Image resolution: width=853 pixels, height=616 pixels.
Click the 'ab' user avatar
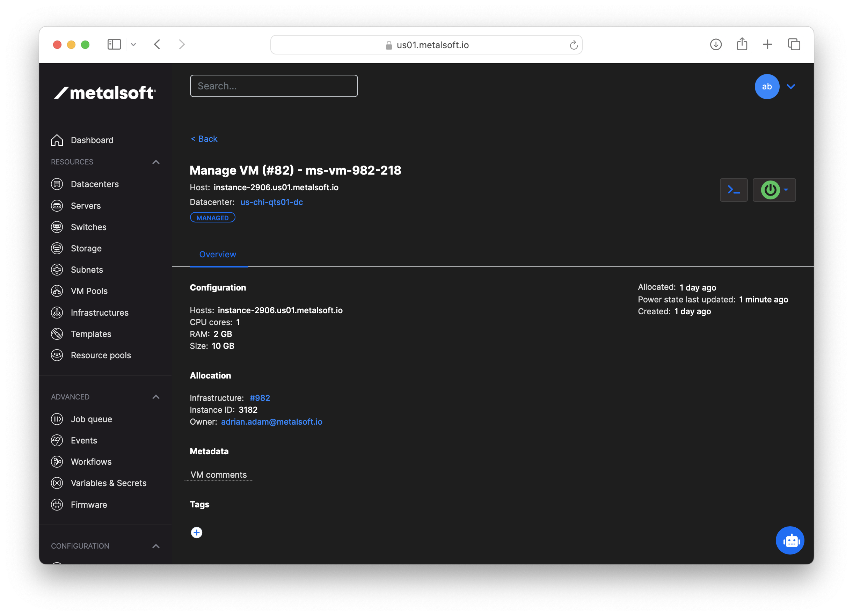[767, 87]
